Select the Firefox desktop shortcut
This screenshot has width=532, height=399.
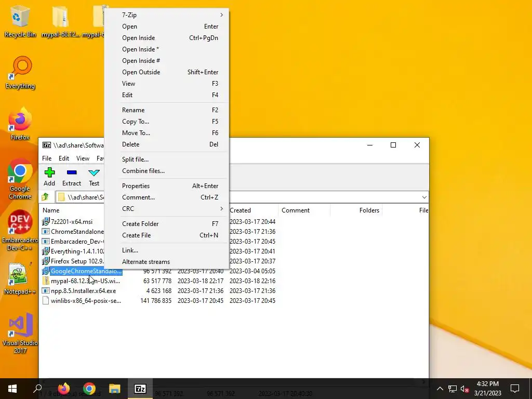pos(20,124)
